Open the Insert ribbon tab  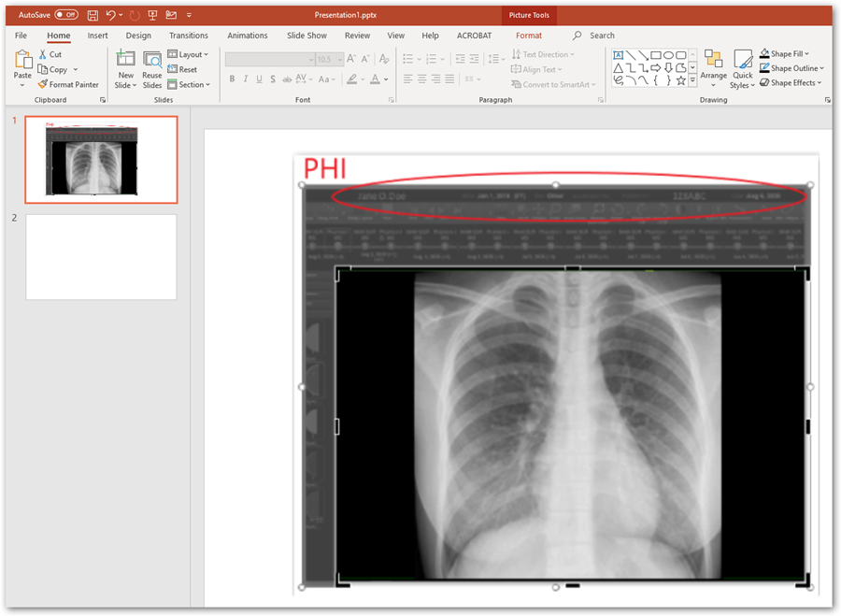tap(97, 36)
